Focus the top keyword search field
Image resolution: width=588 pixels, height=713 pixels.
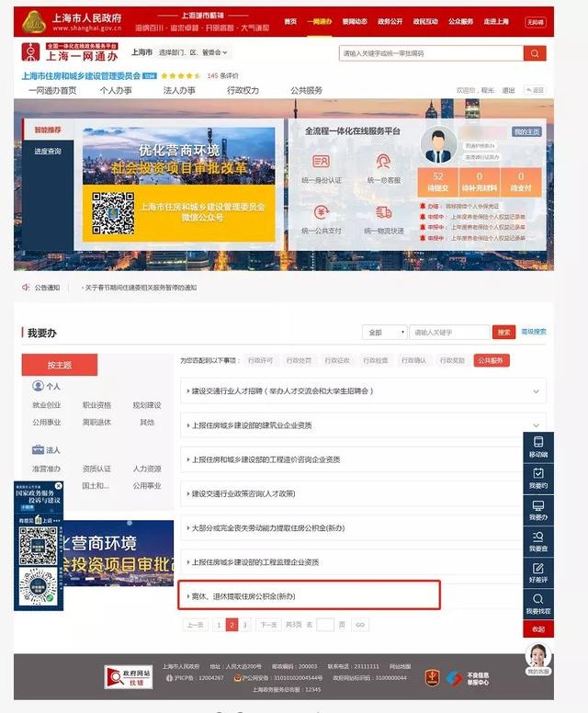(431, 53)
